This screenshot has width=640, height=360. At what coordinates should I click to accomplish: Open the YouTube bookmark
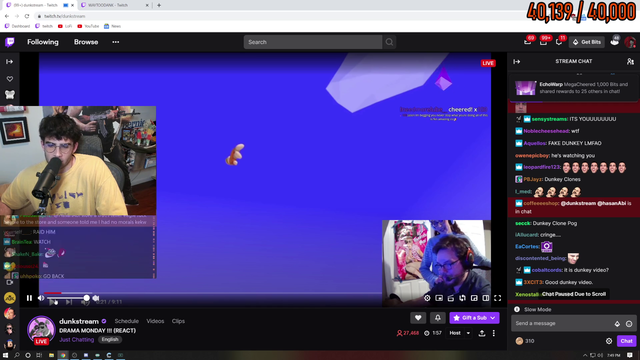pyautogui.click(x=88, y=26)
